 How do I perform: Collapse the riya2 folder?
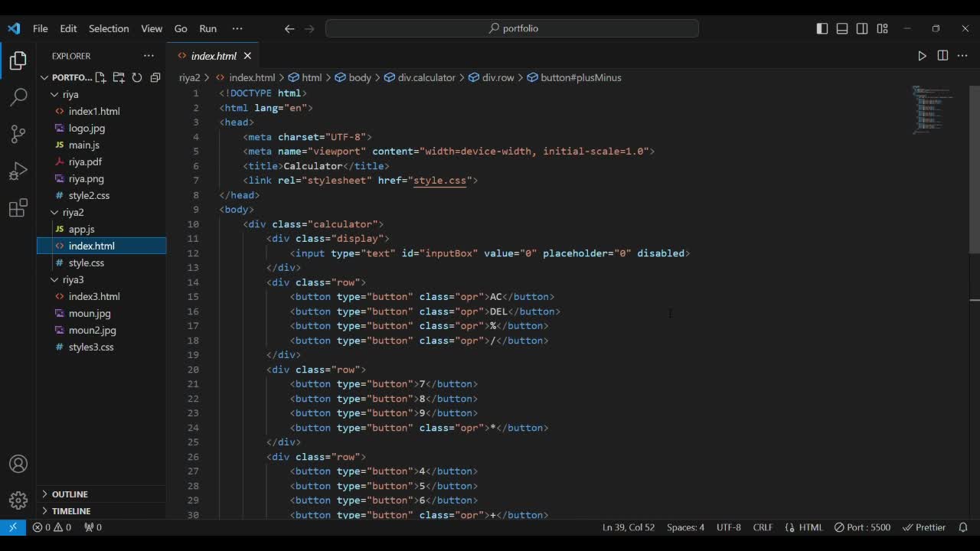73,212
